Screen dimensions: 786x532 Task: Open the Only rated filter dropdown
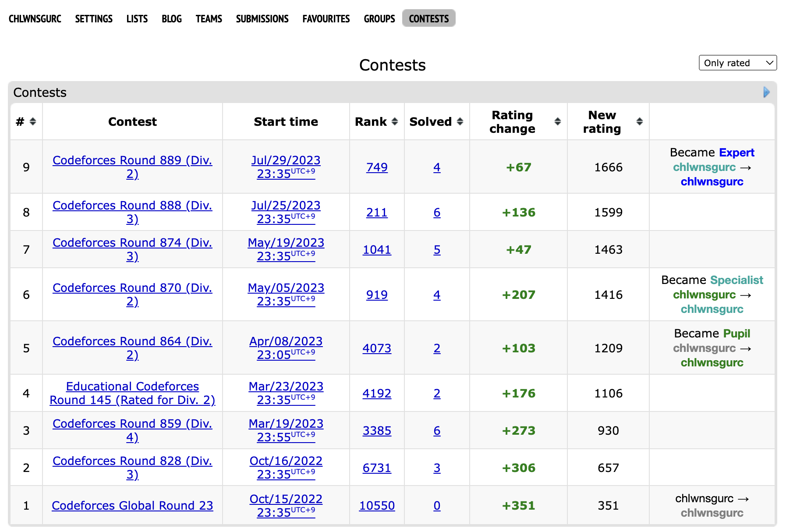pos(738,63)
